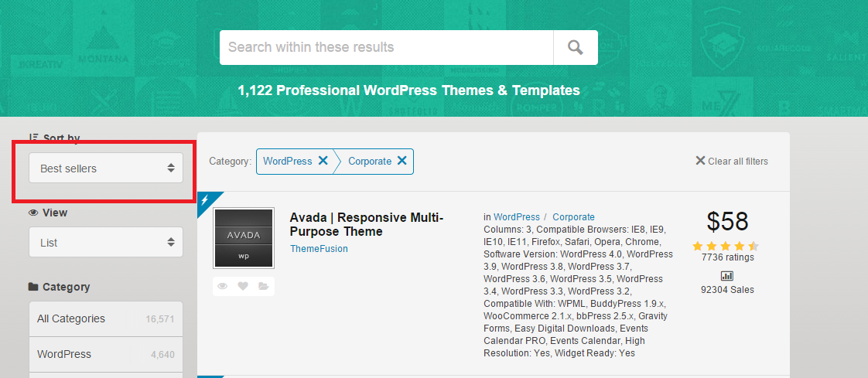Open the ThemeFusion author link
868x378 pixels.
[x=319, y=249]
